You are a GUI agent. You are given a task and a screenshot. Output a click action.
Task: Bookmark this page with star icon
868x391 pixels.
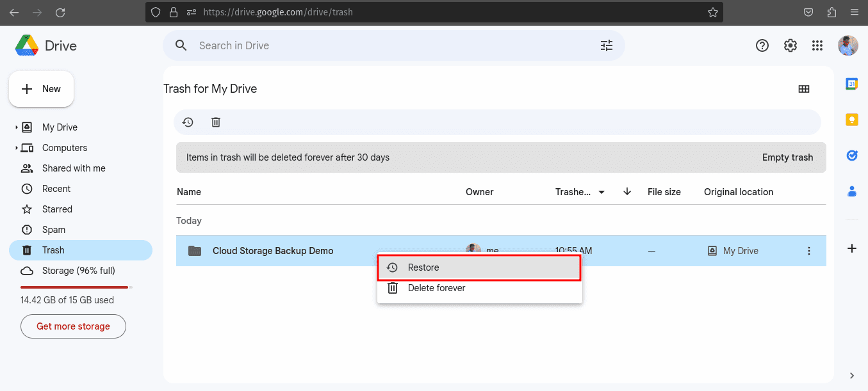(713, 12)
